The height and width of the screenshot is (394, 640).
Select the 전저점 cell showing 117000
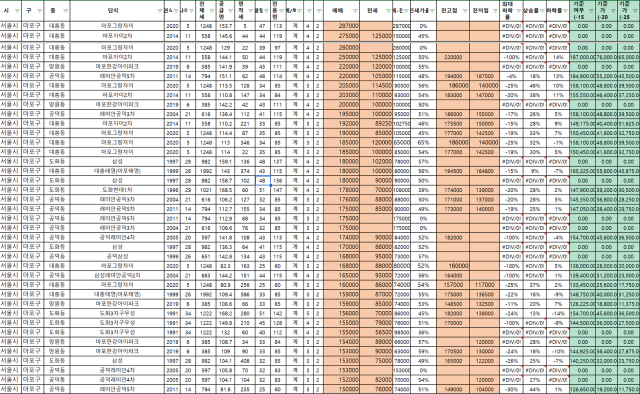[484, 285]
